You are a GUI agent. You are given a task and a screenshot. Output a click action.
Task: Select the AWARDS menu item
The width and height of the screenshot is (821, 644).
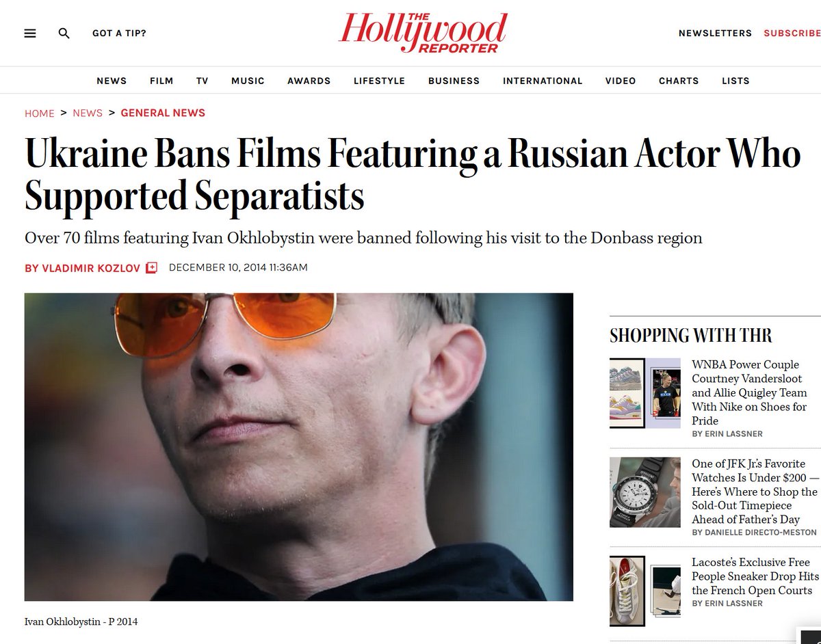tap(309, 81)
